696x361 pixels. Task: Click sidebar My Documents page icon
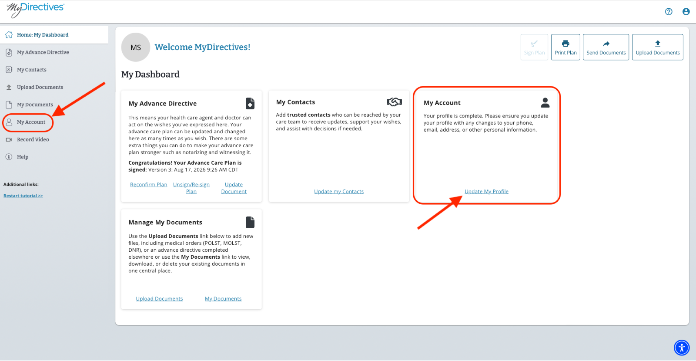(x=9, y=105)
